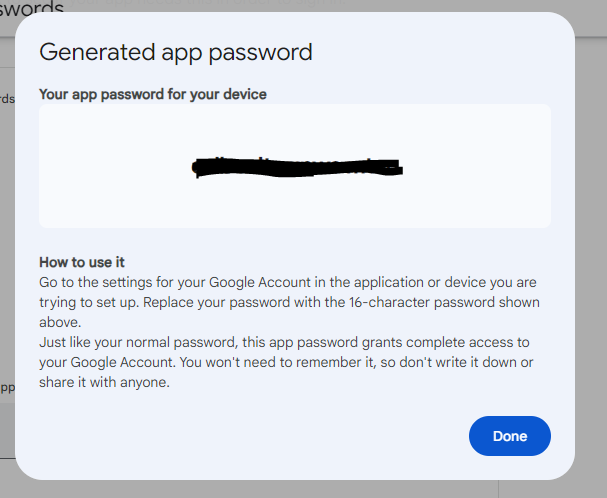This screenshot has width=607, height=498.
Task: Click 'share it with anyone.' text
Action: click(104, 382)
